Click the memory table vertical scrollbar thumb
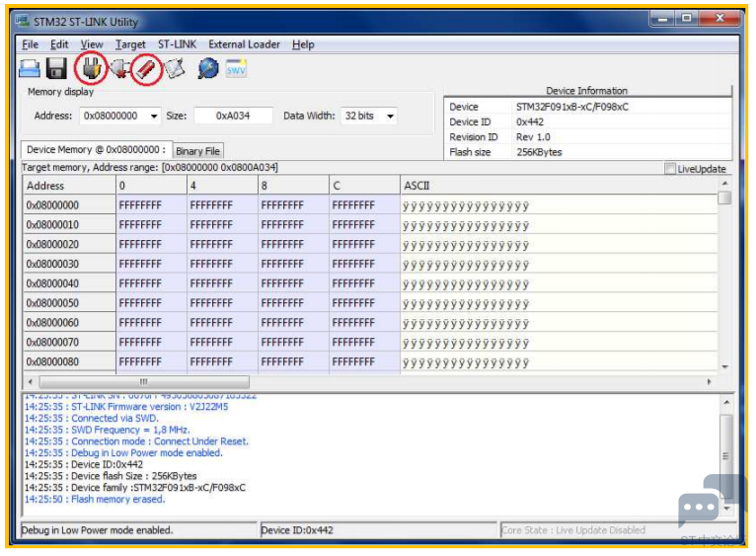Screen dimensions: 756x556 724,198
